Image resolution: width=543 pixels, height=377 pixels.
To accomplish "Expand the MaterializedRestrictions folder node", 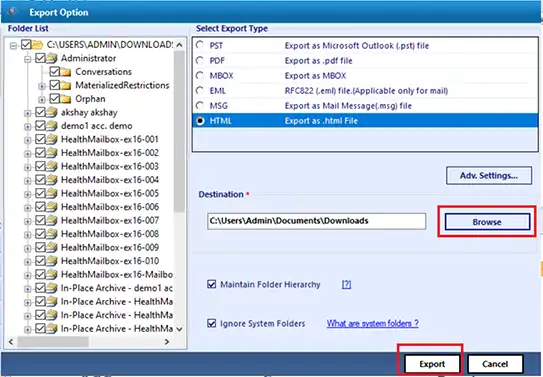I will (42, 86).
